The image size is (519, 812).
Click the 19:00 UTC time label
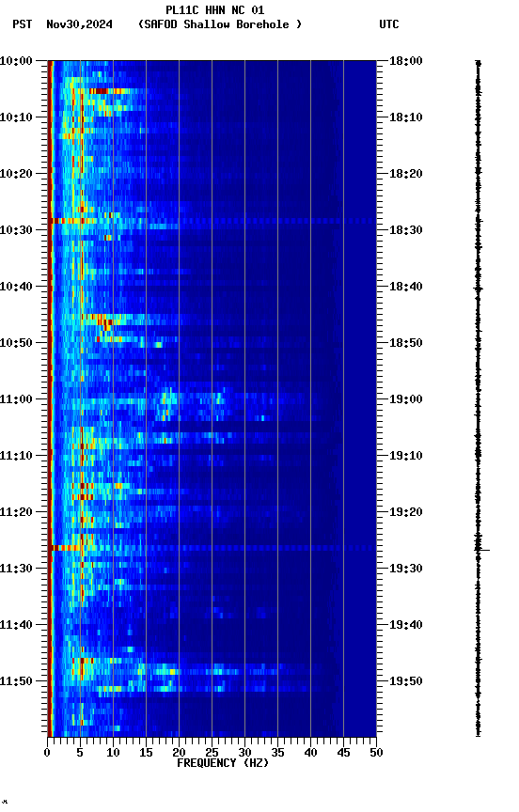point(406,399)
